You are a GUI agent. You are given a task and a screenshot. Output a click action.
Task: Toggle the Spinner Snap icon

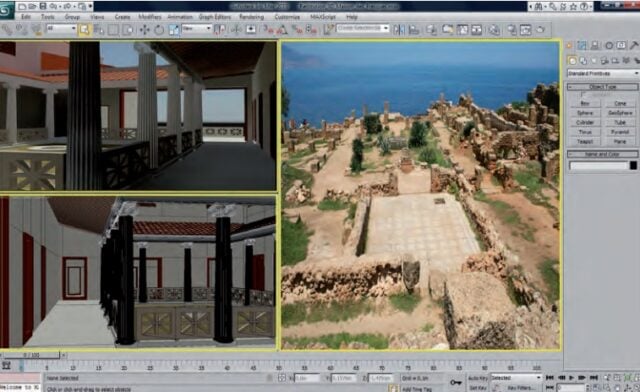(x=311, y=29)
